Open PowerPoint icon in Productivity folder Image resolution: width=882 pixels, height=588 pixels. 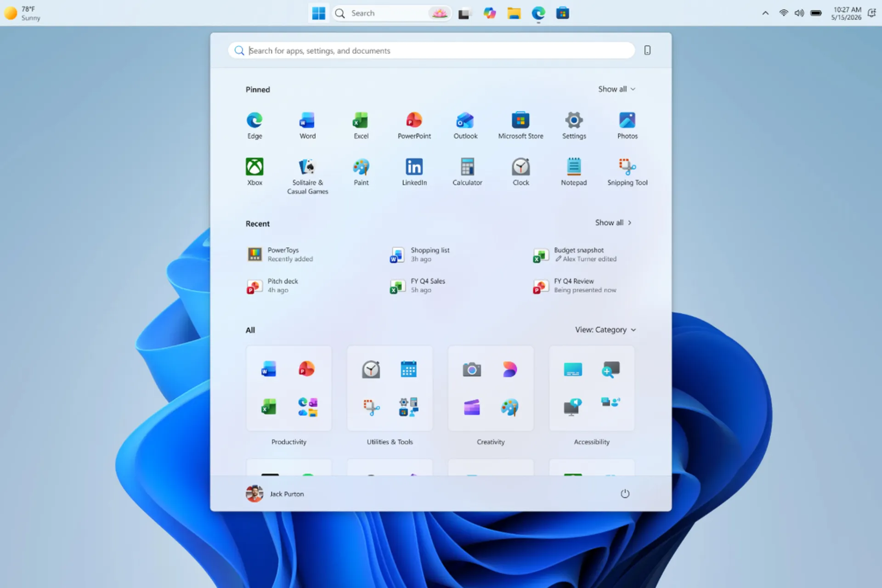click(307, 369)
